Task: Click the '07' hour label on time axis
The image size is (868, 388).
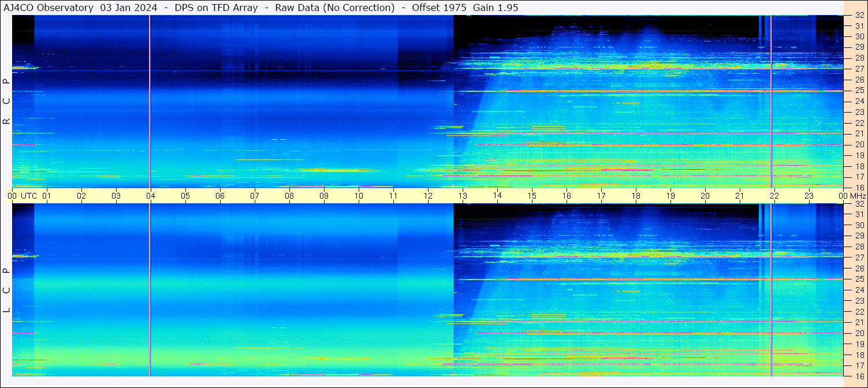Action: (x=255, y=196)
